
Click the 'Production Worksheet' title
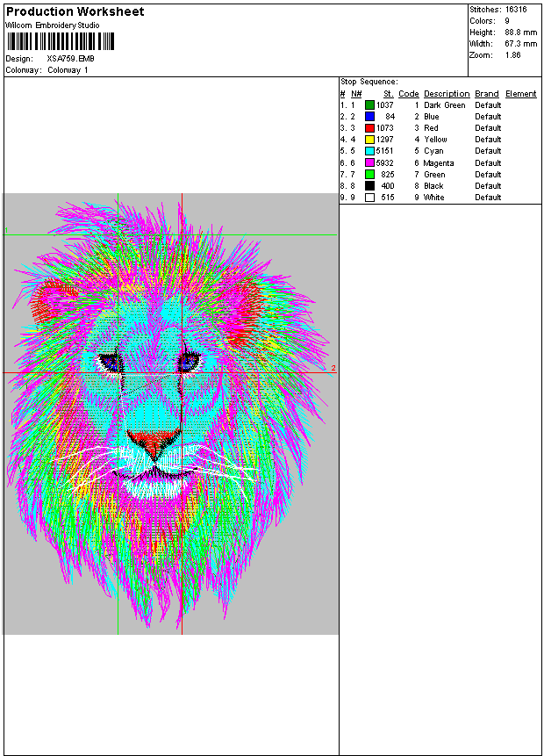[75, 11]
